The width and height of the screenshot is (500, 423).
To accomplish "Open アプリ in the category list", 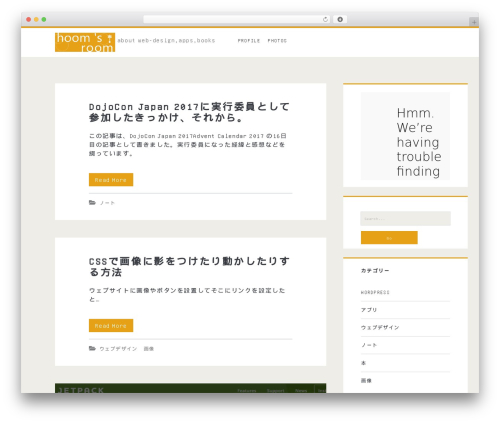I will [x=369, y=310].
